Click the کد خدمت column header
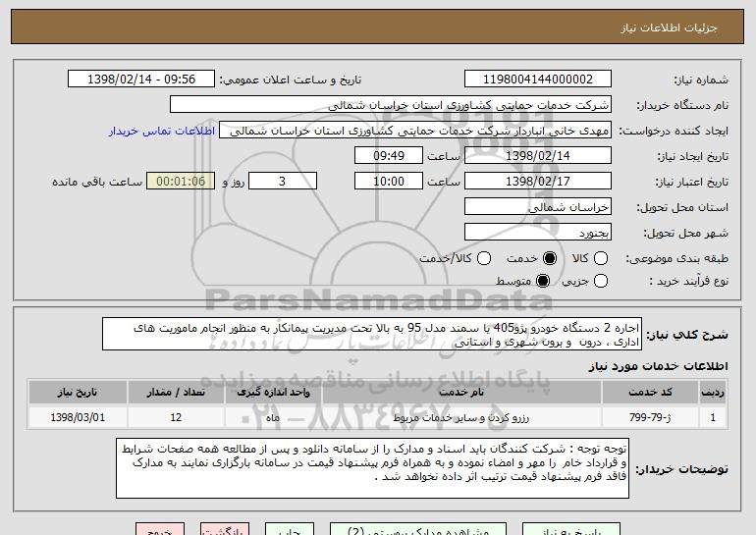Image resolution: width=756 pixels, height=535 pixels. [650, 393]
